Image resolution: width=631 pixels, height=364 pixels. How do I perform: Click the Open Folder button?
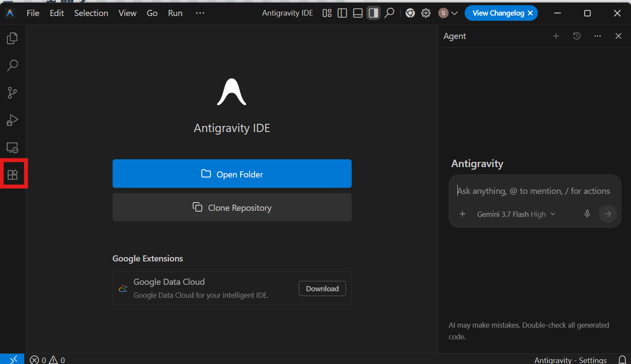coord(232,174)
